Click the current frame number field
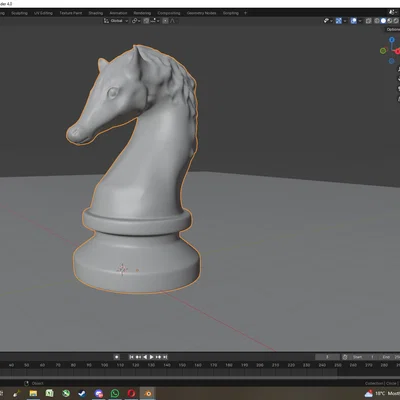Image resolution: width=400 pixels, height=400 pixels. point(327,357)
